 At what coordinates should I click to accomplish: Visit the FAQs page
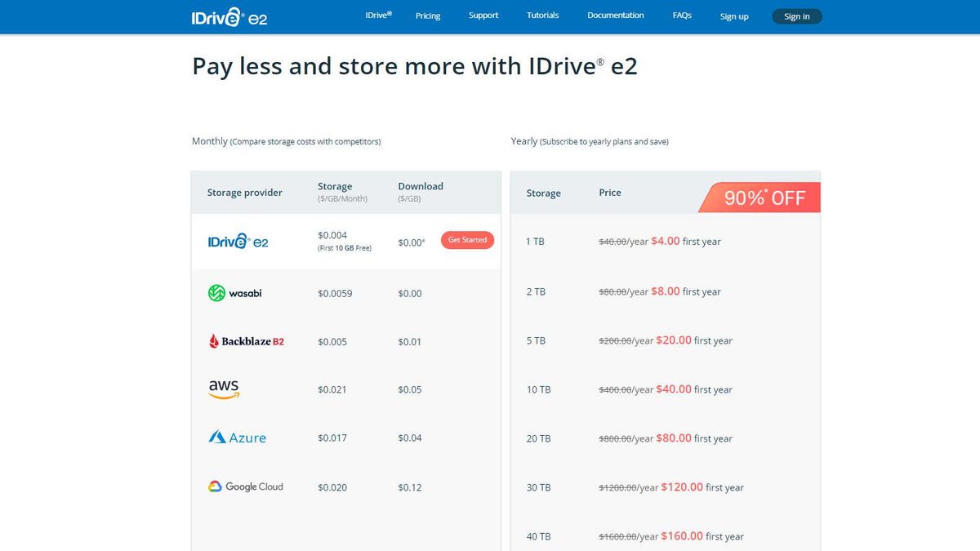[x=682, y=16]
